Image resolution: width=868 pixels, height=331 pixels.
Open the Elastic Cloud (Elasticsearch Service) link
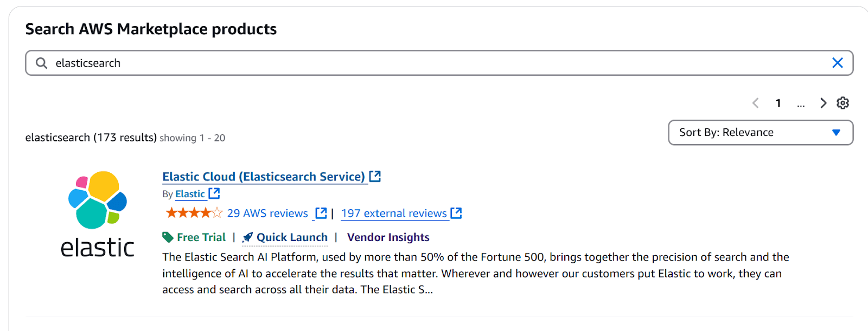(263, 177)
